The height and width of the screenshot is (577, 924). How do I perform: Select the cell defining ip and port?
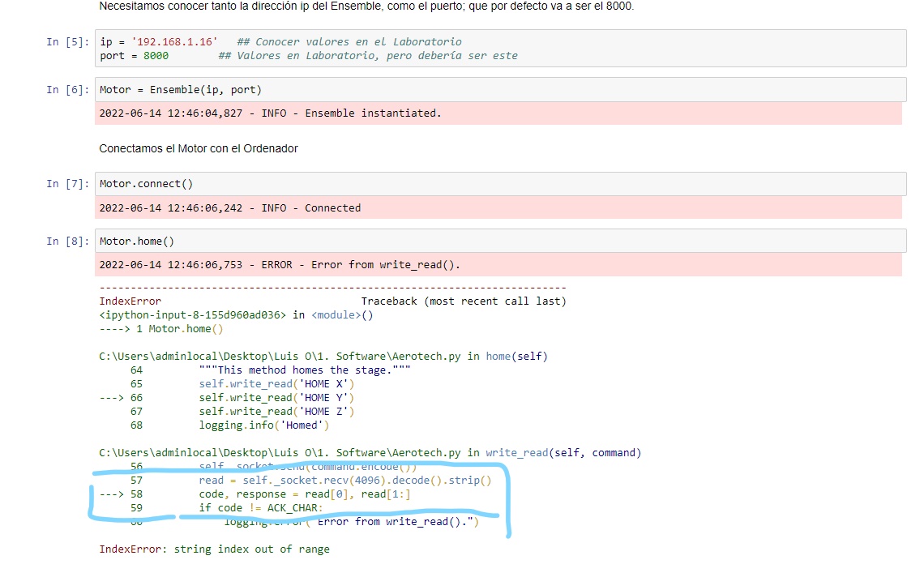pyautogui.click(x=324, y=48)
